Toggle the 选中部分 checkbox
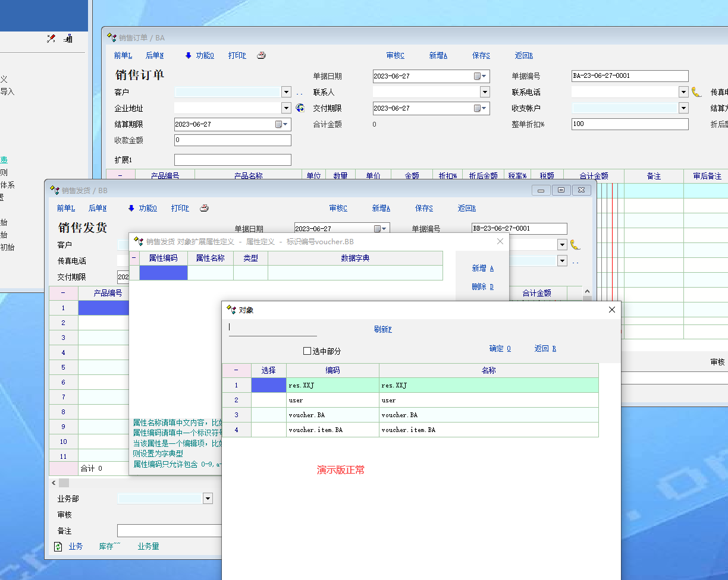Screen dimensions: 728x580 tap(307, 351)
